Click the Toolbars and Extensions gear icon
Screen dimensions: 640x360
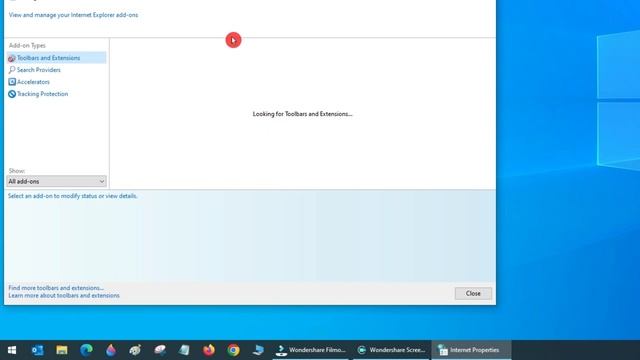[x=12, y=58]
